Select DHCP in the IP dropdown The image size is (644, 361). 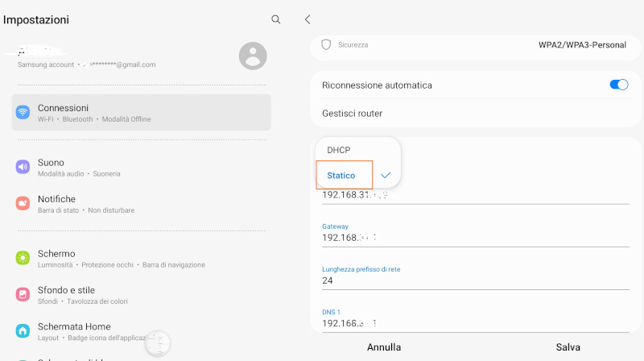pyautogui.click(x=339, y=150)
